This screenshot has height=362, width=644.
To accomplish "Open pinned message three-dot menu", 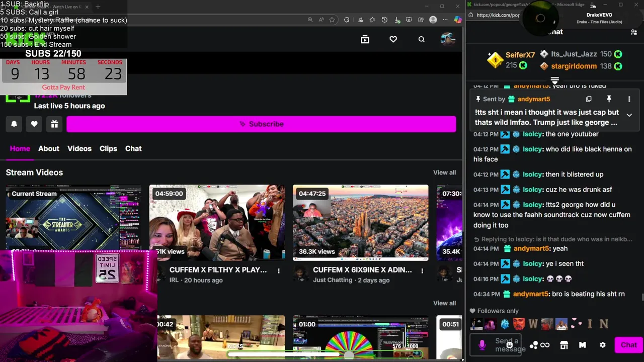I will tap(629, 99).
